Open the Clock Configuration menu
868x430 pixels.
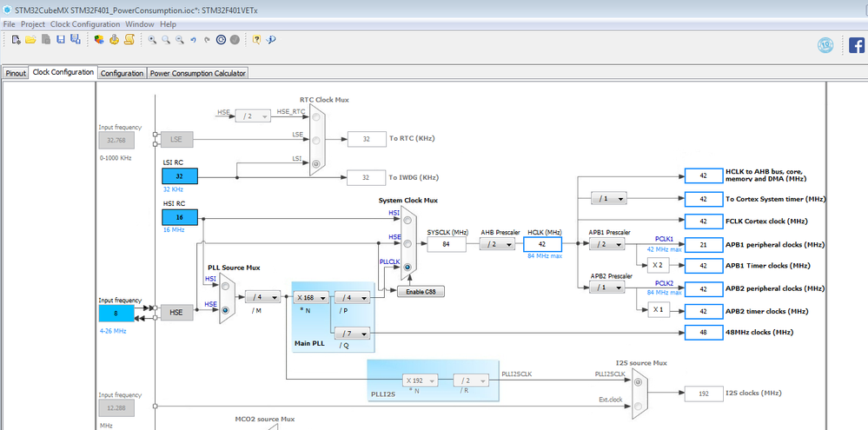85,24
